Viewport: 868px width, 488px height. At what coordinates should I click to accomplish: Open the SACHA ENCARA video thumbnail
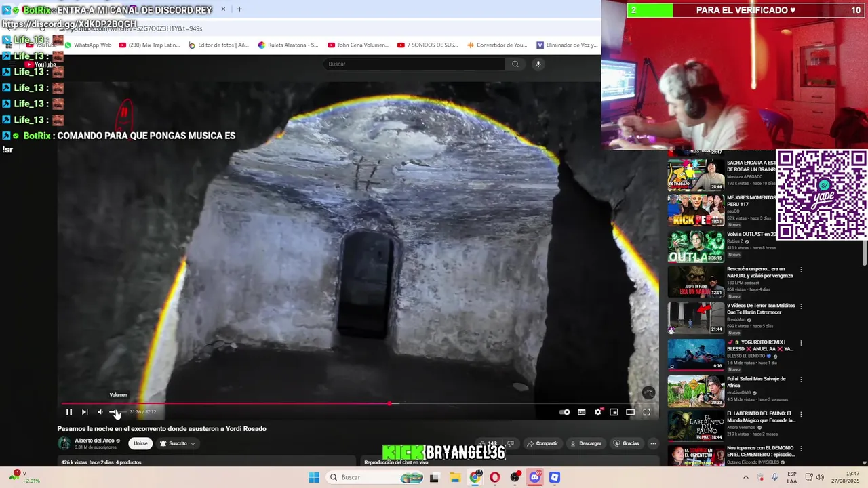[696, 174]
